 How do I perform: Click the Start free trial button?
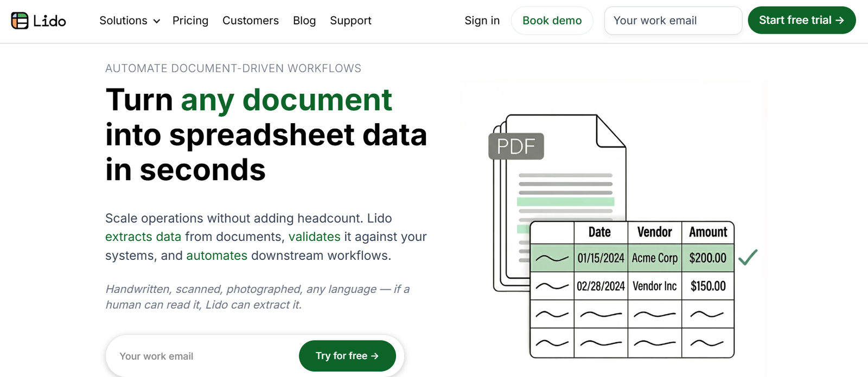pyautogui.click(x=801, y=21)
